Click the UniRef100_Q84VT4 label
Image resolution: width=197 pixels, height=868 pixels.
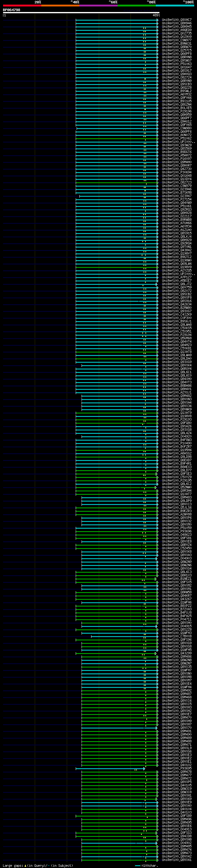coord(177,342)
